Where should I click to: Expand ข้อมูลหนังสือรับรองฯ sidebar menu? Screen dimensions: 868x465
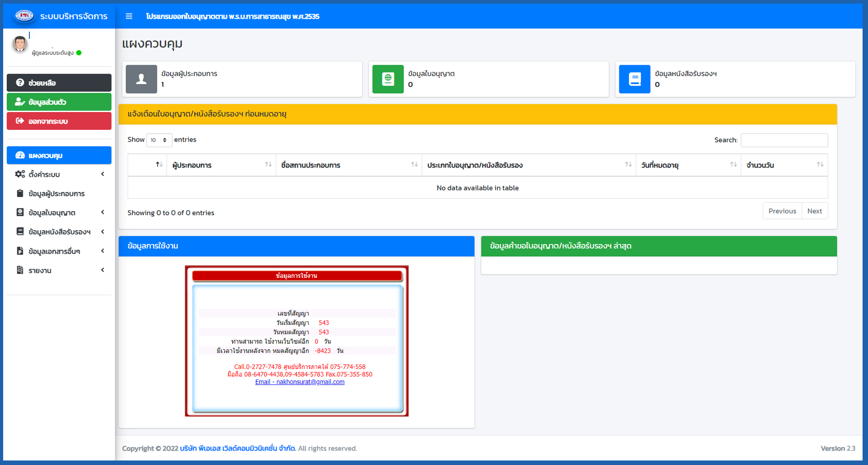pyautogui.click(x=59, y=232)
